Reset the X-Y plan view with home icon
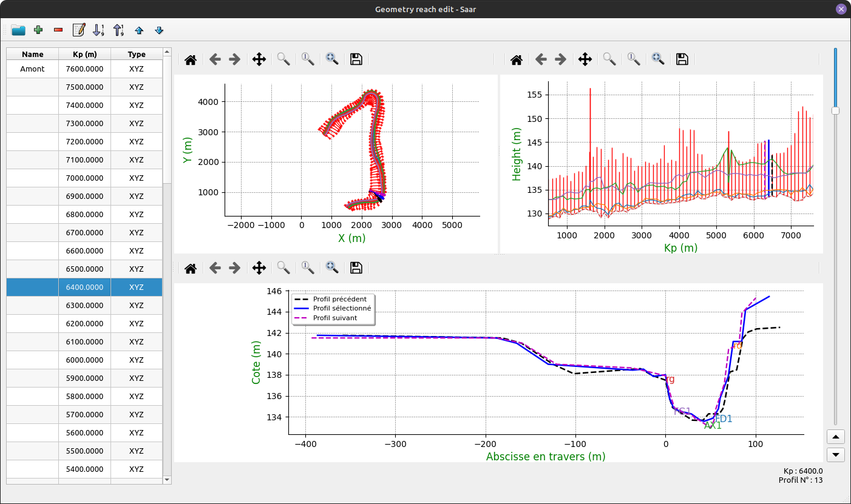Screen dimensions: 851x504 pyautogui.click(x=191, y=59)
